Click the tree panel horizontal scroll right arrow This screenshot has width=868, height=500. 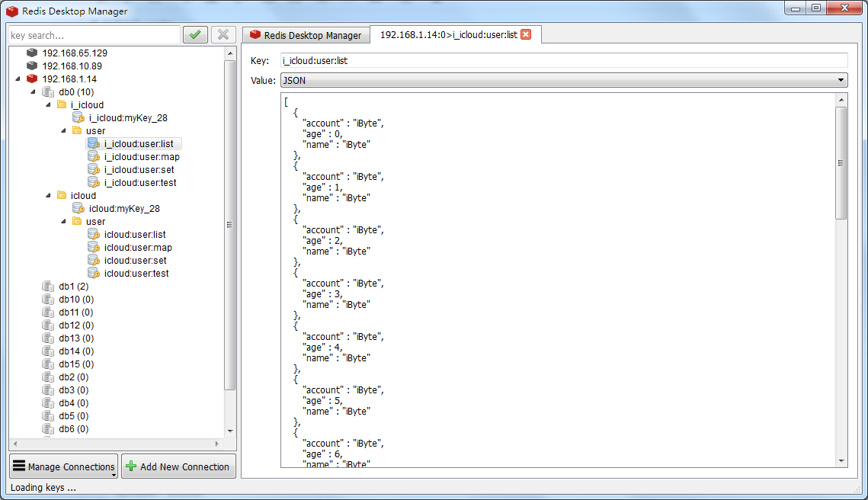click(x=217, y=444)
